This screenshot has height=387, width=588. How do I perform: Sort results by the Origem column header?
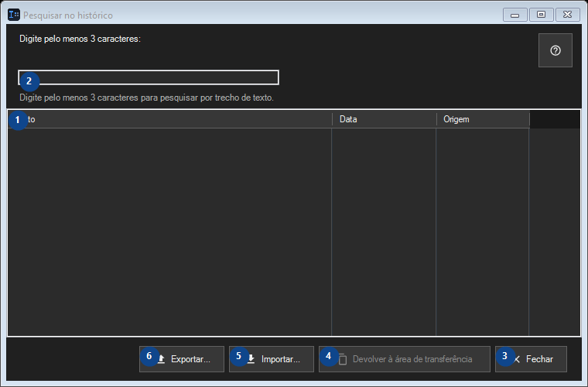(483, 119)
